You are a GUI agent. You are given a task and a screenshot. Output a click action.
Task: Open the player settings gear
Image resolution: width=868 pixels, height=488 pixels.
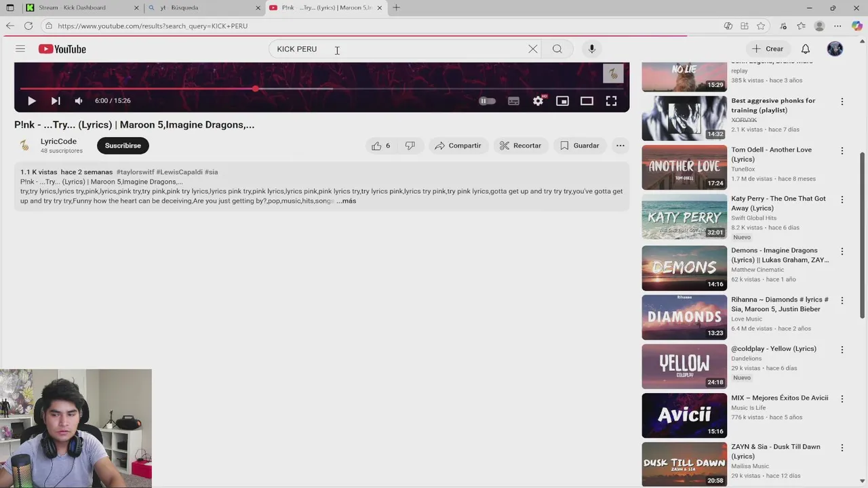point(538,100)
